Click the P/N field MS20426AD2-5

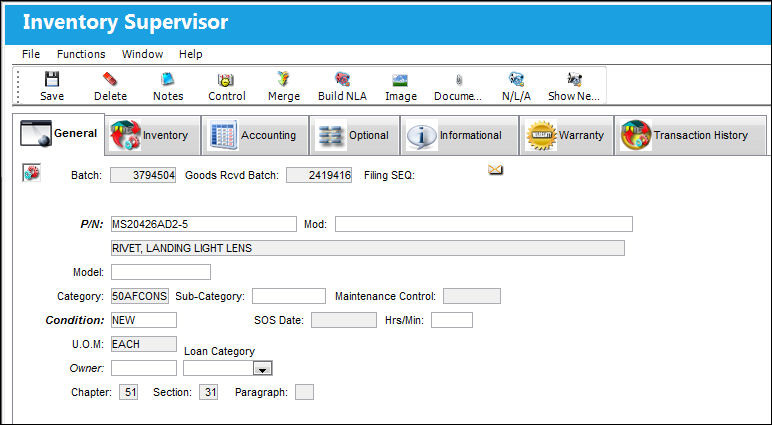point(204,224)
